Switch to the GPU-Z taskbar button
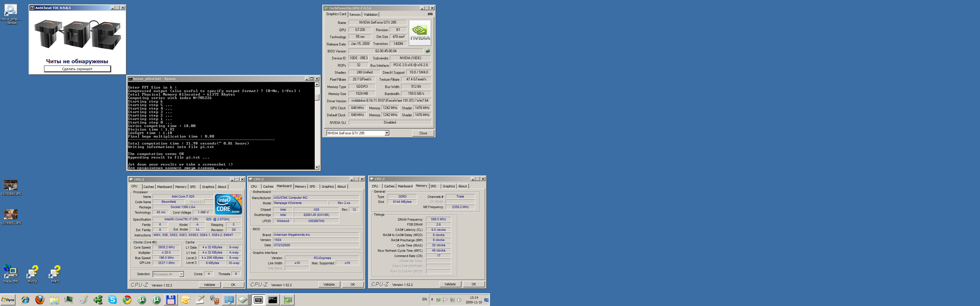The image size is (980, 306). [x=288, y=300]
